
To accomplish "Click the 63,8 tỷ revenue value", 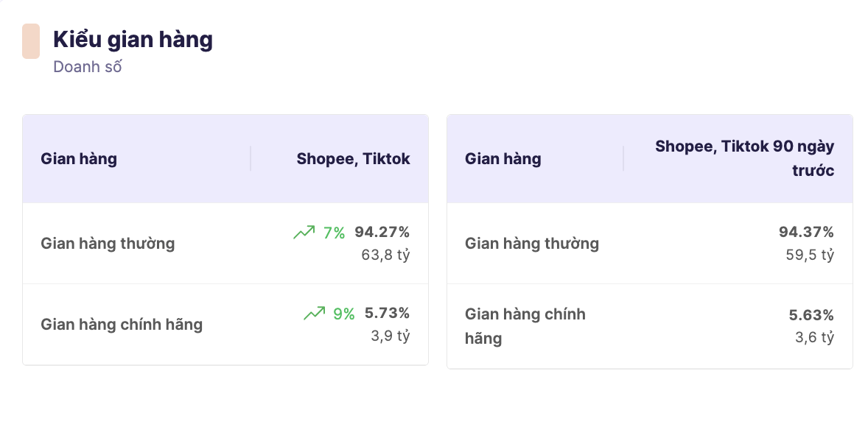I will pyautogui.click(x=385, y=255).
